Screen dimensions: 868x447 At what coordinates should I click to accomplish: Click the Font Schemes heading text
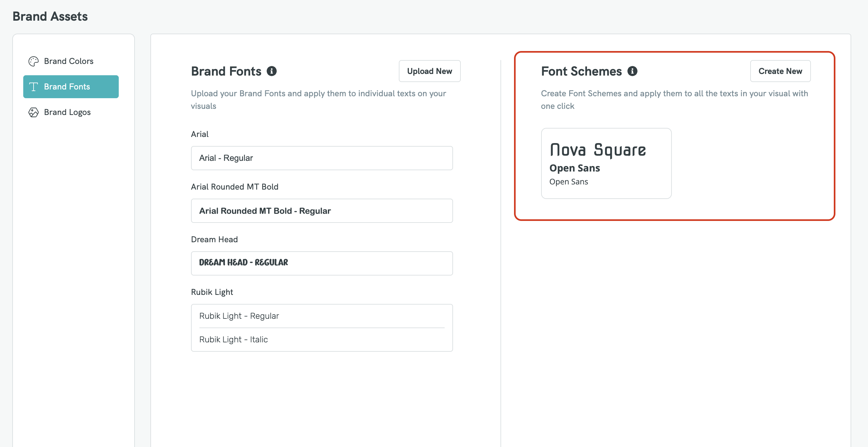pos(581,71)
